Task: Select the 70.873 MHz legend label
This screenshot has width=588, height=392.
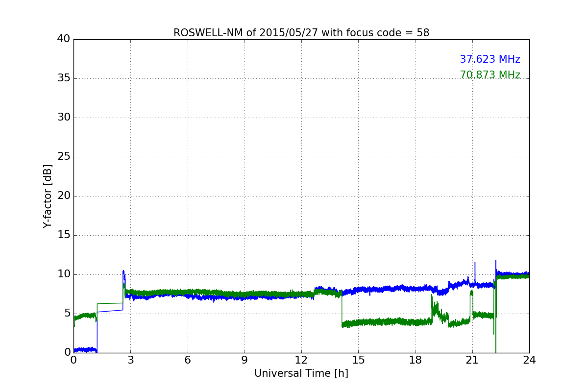Action: pos(490,75)
